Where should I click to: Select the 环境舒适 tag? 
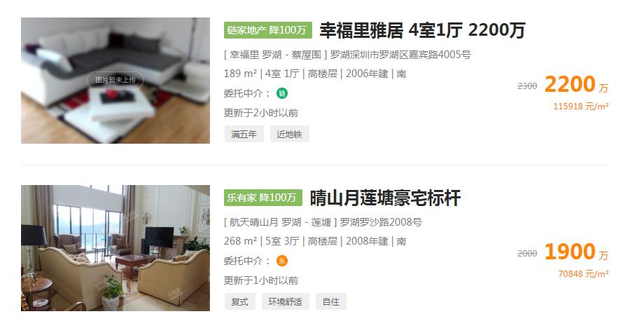(x=286, y=301)
